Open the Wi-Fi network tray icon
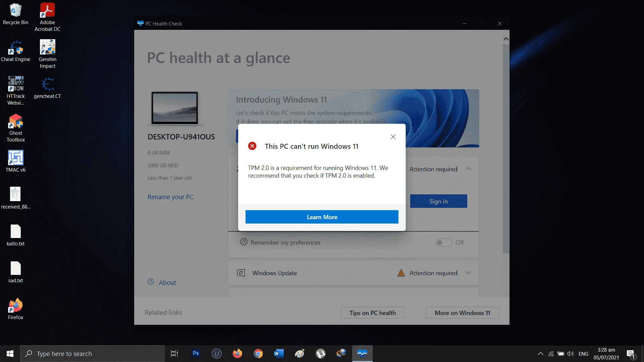This screenshot has height=362, width=644. (551, 354)
